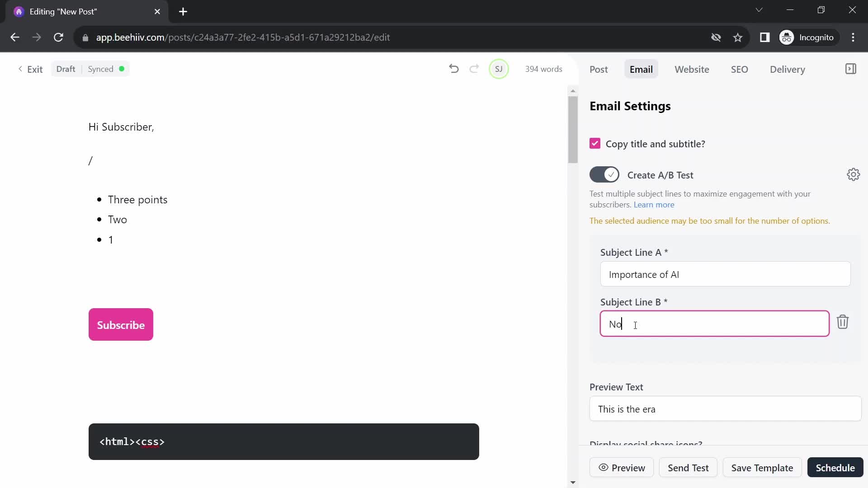Click the Delivery tab
Screen dimensions: 868x488
[x=788, y=69]
